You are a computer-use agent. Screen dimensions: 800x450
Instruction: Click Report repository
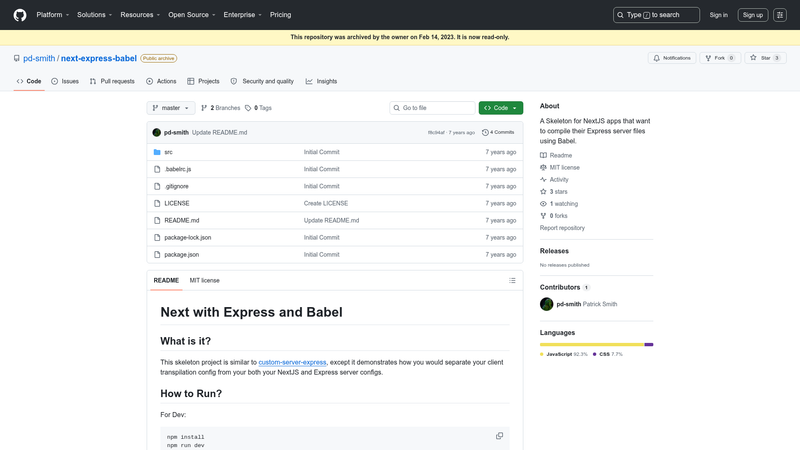[562, 228]
